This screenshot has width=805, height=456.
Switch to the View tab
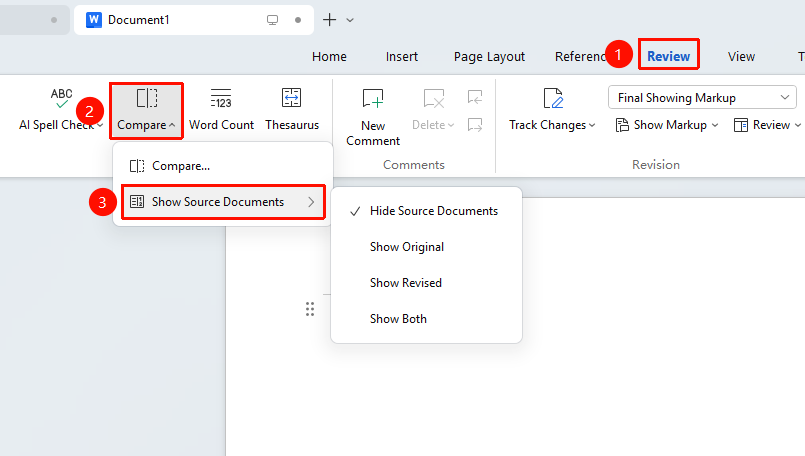741,56
